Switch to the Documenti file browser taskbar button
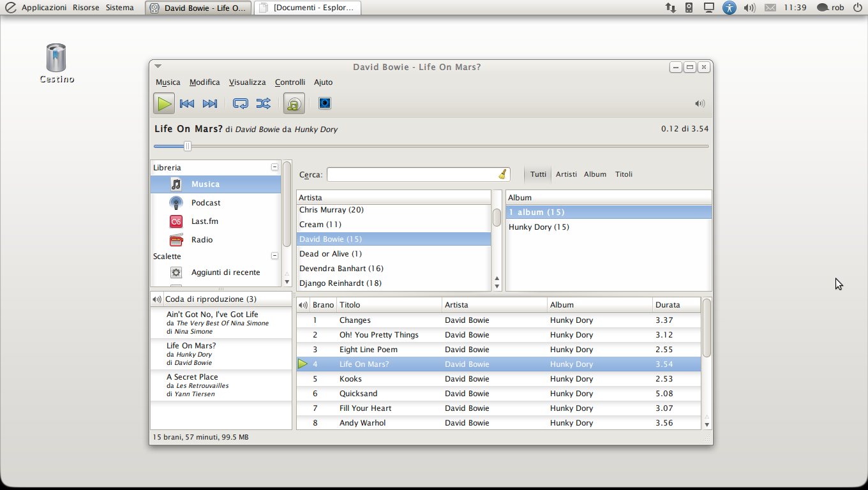The height and width of the screenshot is (490, 868). [307, 8]
